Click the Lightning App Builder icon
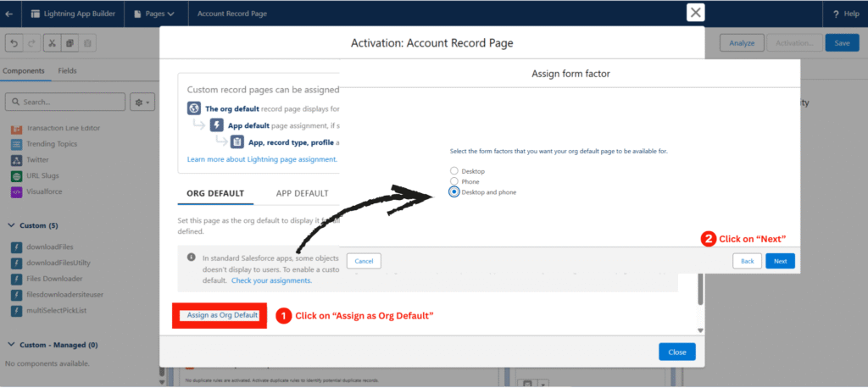 click(x=36, y=14)
